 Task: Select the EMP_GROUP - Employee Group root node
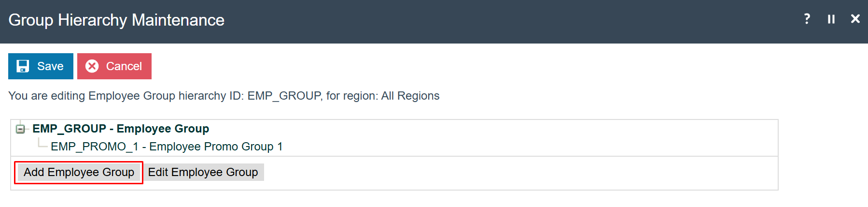[121, 129]
